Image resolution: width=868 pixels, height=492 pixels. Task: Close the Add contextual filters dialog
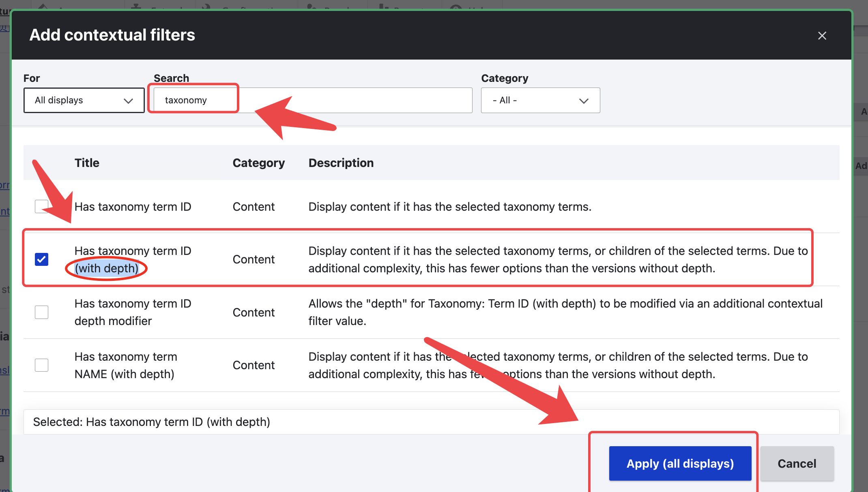click(x=822, y=36)
